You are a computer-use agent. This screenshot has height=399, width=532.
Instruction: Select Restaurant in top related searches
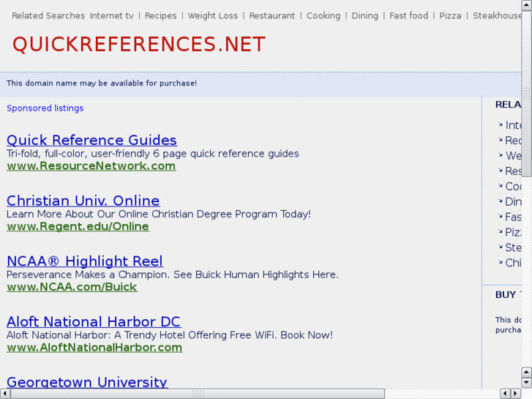[272, 15]
